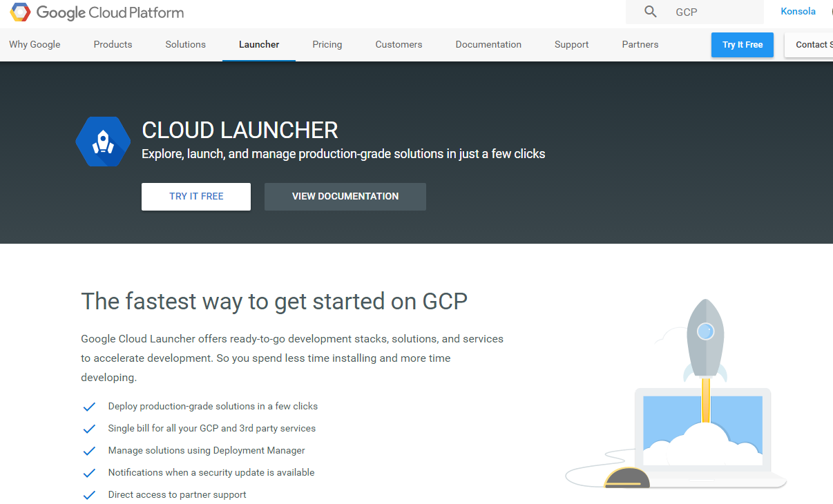Viewport: 833px width, 504px height.
Task: Click the CLOUD LAUNCHER heading
Action: pyautogui.click(x=240, y=130)
